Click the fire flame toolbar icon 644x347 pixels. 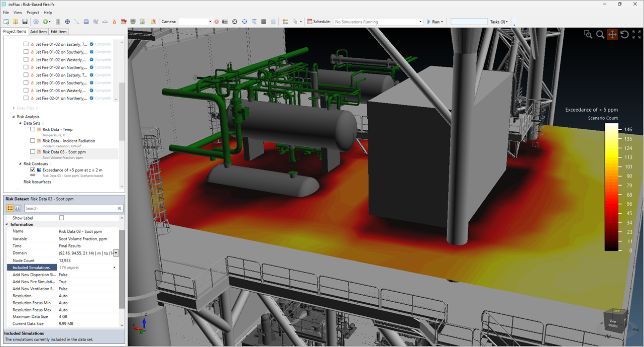[x=114, y=22]
